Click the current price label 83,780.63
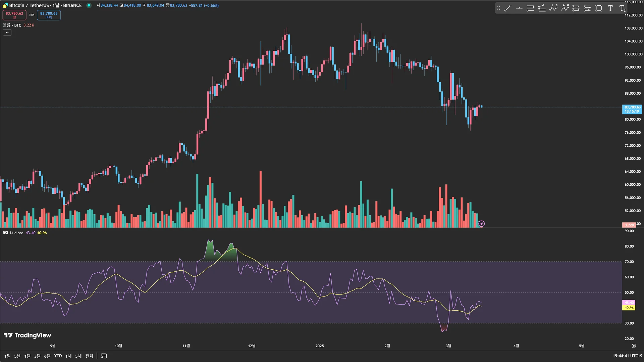This screenshot has width=644, height=362. [x=632, y=109]
